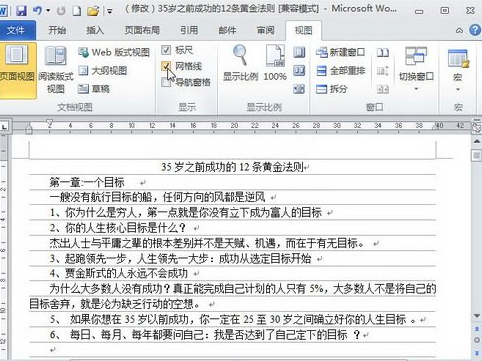This screenshot has height=361, width=482.
Task: Enable the 导航窗格 navigation pane checkbox
Action: (166, 82)
